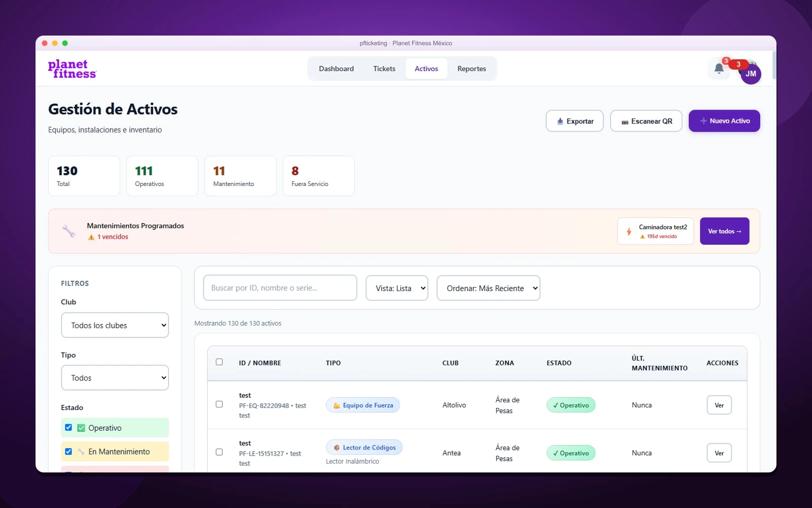The height and width of the screenshot is (508, 812).
Task: Click the 111 Operativos stat card
Action: pyautogui.click(x=162, y=176)
